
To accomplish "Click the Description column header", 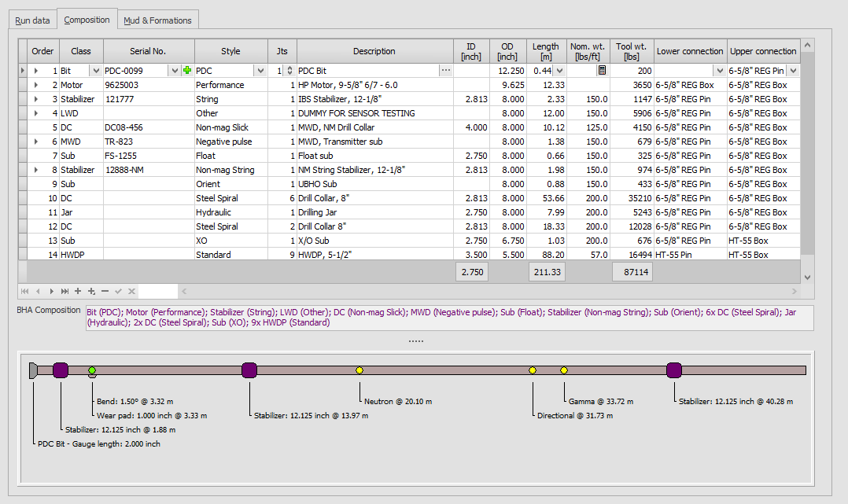I will click(374, 51).
